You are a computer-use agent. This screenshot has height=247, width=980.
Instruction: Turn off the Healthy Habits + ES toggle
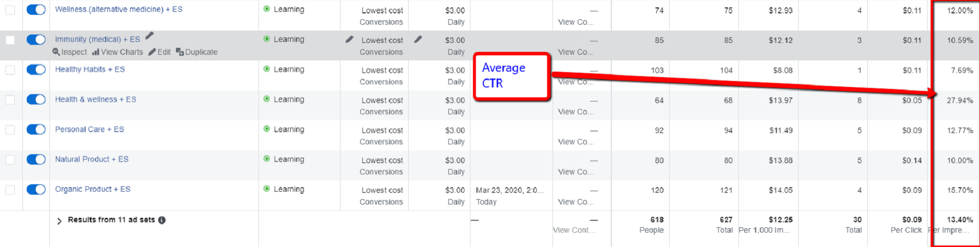tap(36, 70)
